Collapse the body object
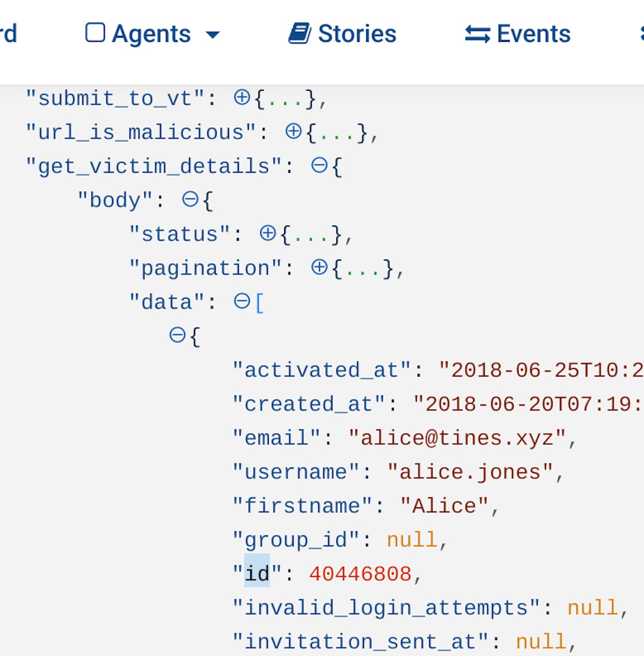The height and width of the screenshot is (656, 644). coord(190,199)
